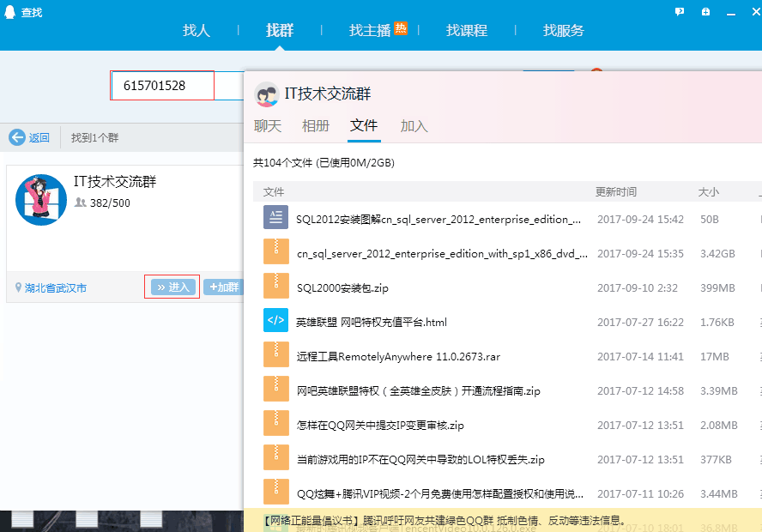Switch to the 找群 tab
This screenshot has width=762, height=532.
(x=280, y=30)
